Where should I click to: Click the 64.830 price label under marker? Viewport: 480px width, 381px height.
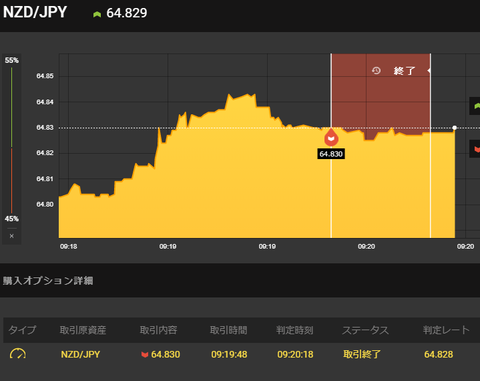(331, 154)
